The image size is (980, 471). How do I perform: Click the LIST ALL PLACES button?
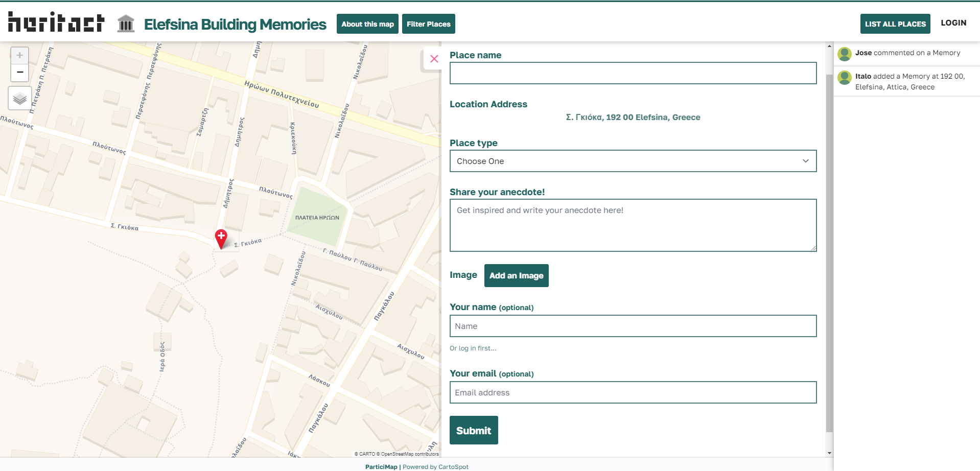coord(895,24)
